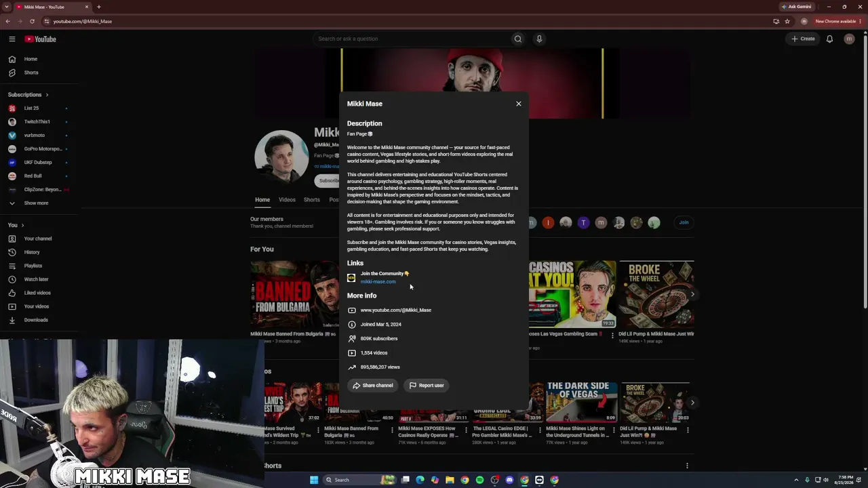Expand the Subscriptions section chevron
This screenshot has height=488, width=868.
point(47,95)
